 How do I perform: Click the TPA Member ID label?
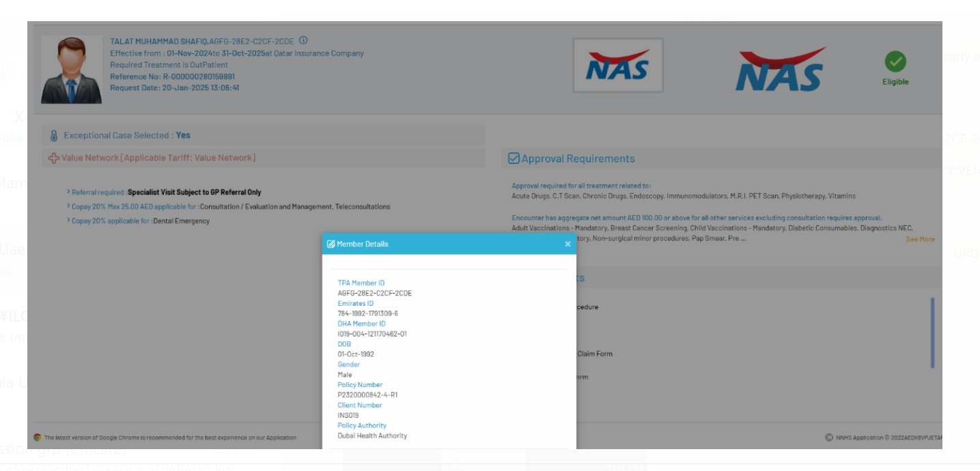tap(361, 283)
